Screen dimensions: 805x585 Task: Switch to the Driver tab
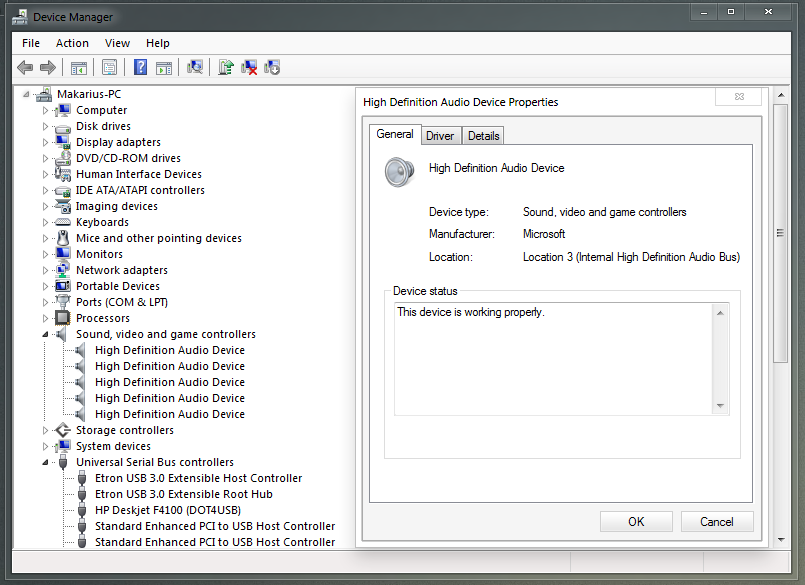pyautogui.click(x=440, y=136)
